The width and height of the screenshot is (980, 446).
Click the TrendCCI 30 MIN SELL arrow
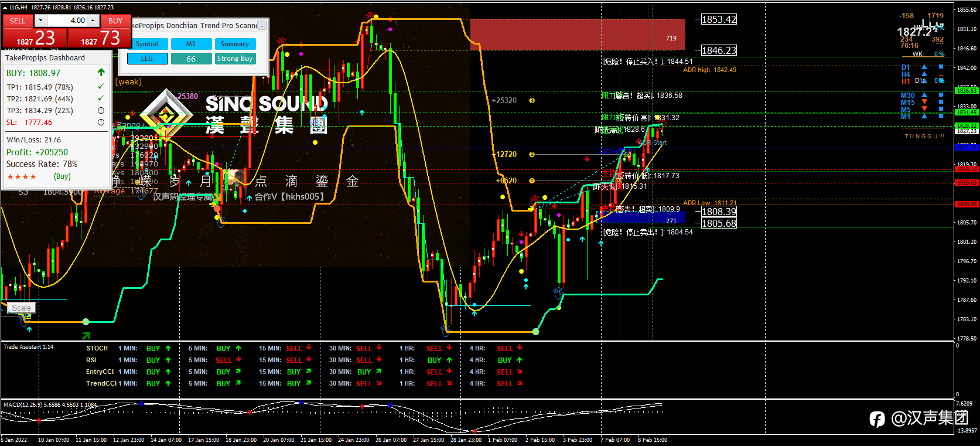tap(379, 383)
